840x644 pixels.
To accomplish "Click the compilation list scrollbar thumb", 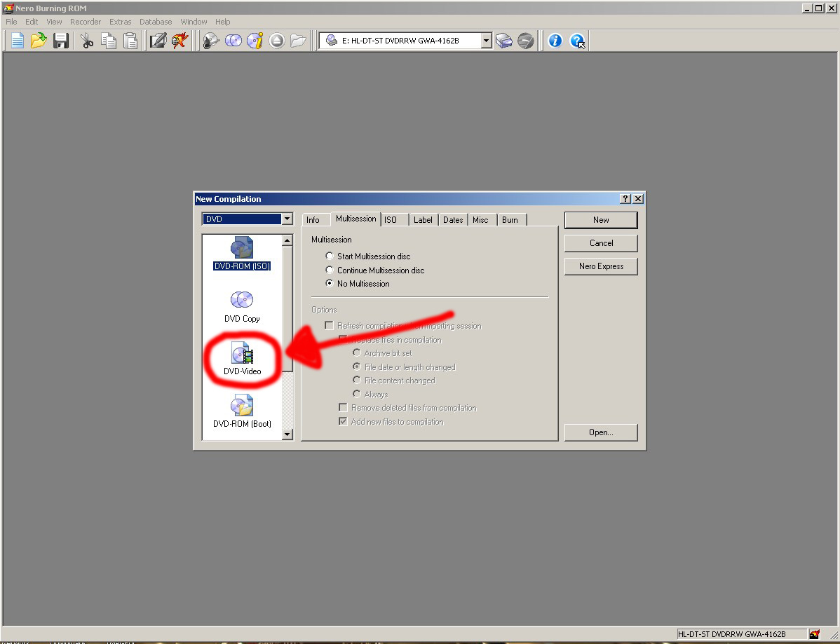I will [x=287, y=308].
